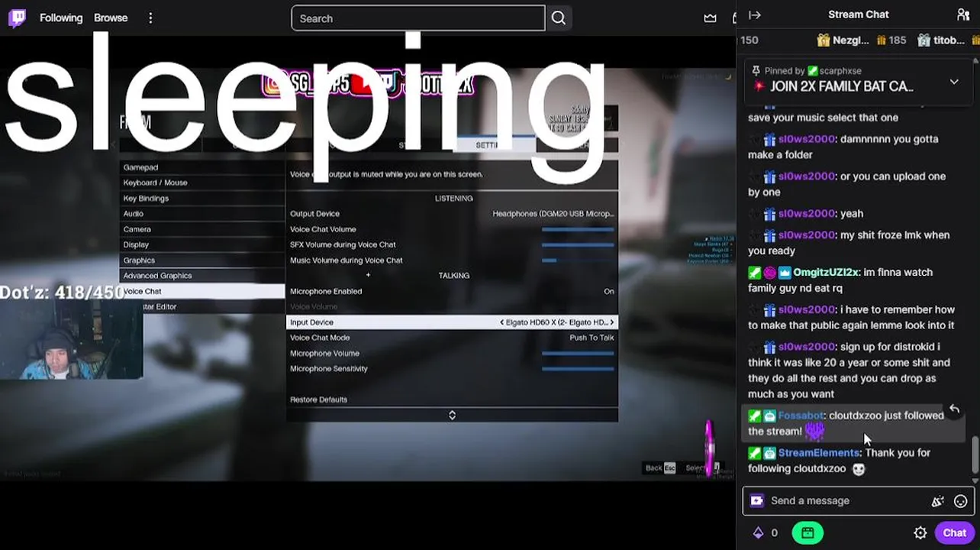Click the Back Esc prompt in the game
The width and height of the screenshot is (980, 550).
660,468
